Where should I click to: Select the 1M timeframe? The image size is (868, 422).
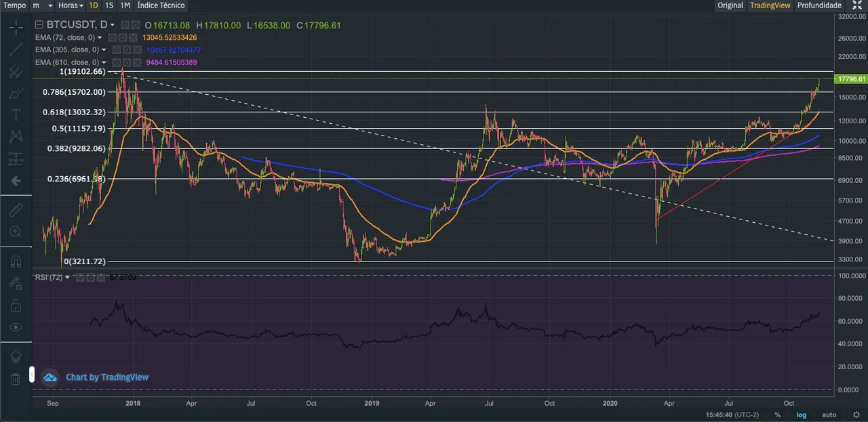[x=125, y=5]
